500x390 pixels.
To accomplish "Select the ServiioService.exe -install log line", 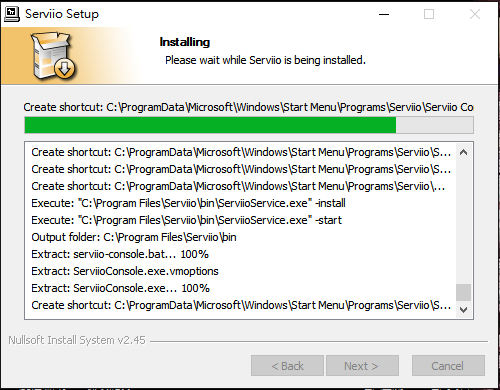I will [x=188, y=203].
